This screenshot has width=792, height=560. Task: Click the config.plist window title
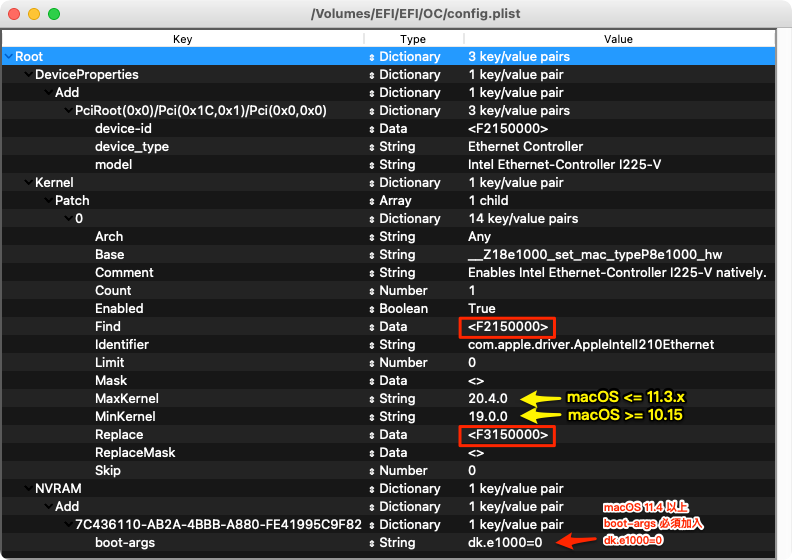coord(415,14)
